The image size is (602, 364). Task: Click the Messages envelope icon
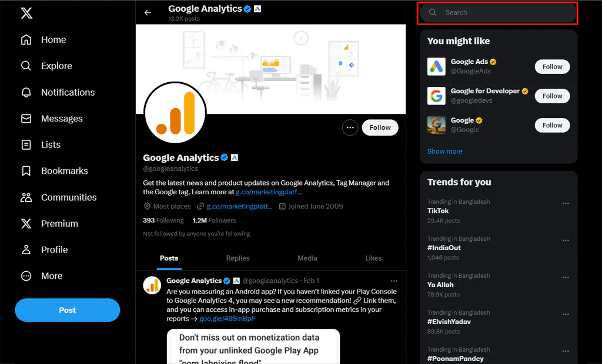pyautogui.click(x=26, y=119)
